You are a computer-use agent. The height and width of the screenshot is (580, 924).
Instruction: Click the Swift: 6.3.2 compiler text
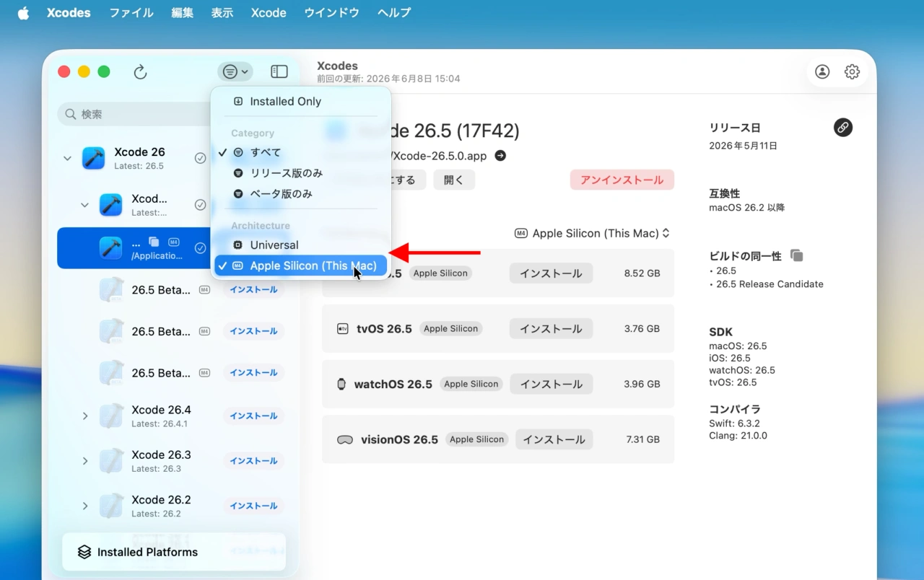pyautogui.click(x=735, y=423)
